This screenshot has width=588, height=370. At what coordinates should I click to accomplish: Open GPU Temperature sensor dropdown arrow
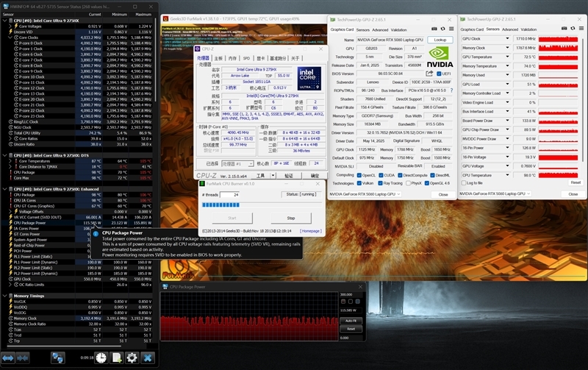tap(507, 57)
